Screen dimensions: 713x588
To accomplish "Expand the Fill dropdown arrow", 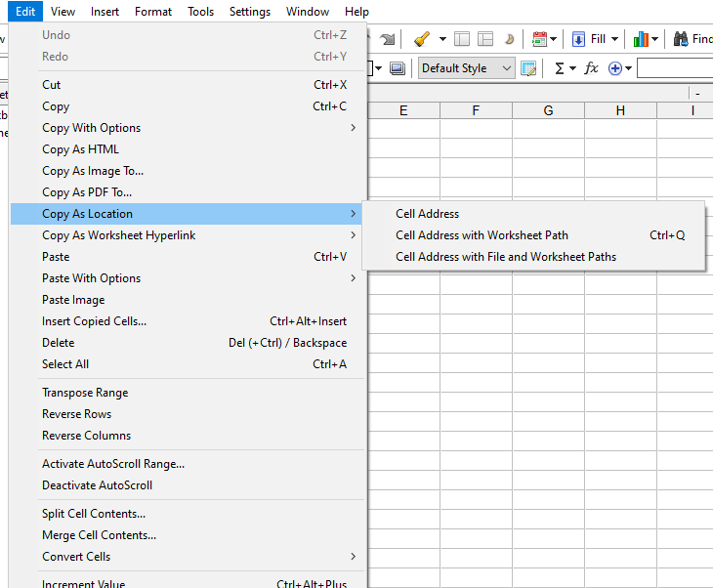I will pyautogui.click(x=614, y=39).
